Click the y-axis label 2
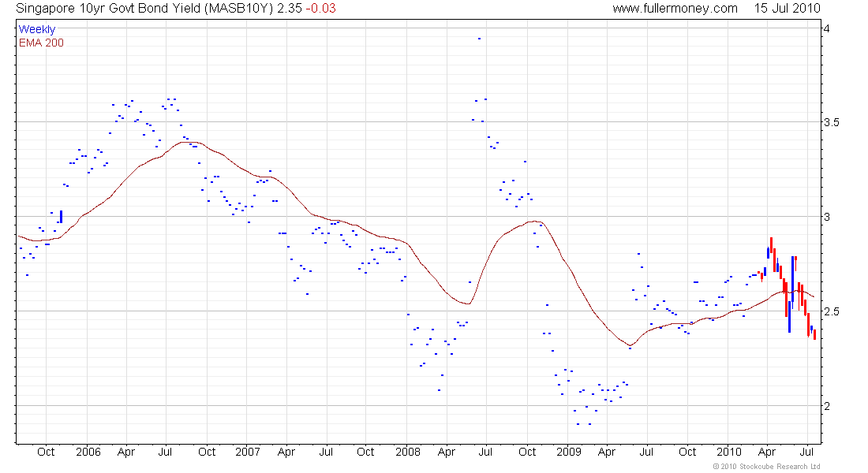The height and width of the screenshot is (473, 868). pos(826,405)
